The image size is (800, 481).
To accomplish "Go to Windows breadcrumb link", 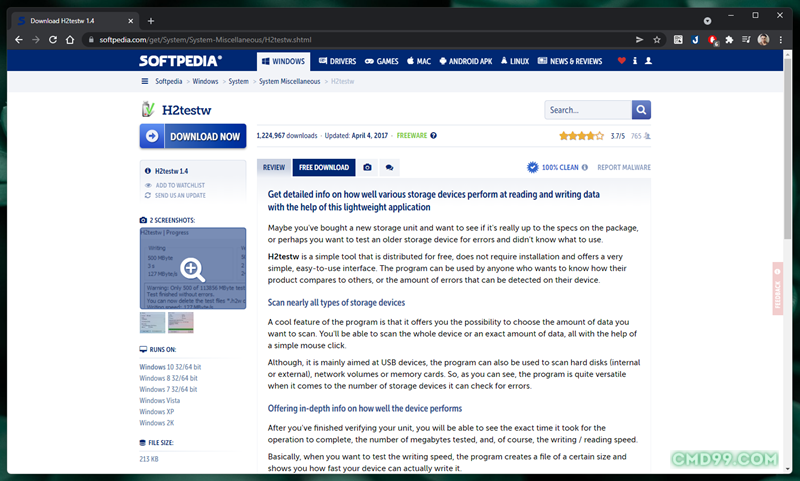I will pyautogui.click(x=205, y=81).
